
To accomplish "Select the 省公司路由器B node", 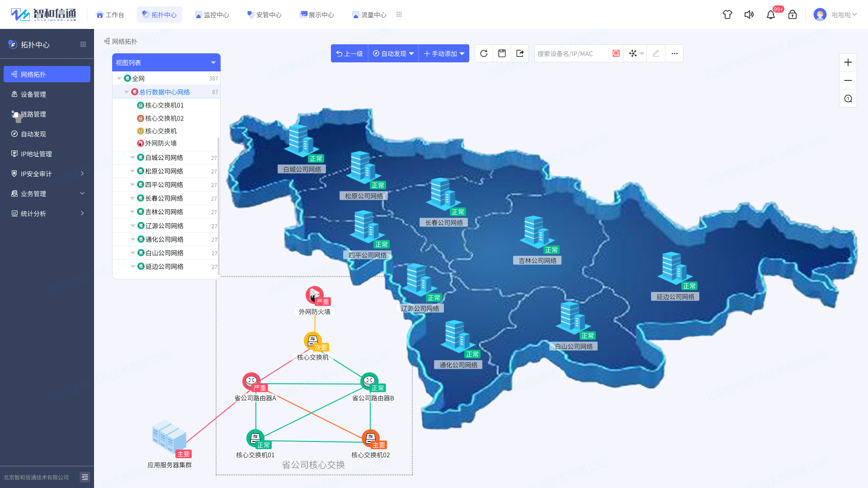I will pos(369,381).
